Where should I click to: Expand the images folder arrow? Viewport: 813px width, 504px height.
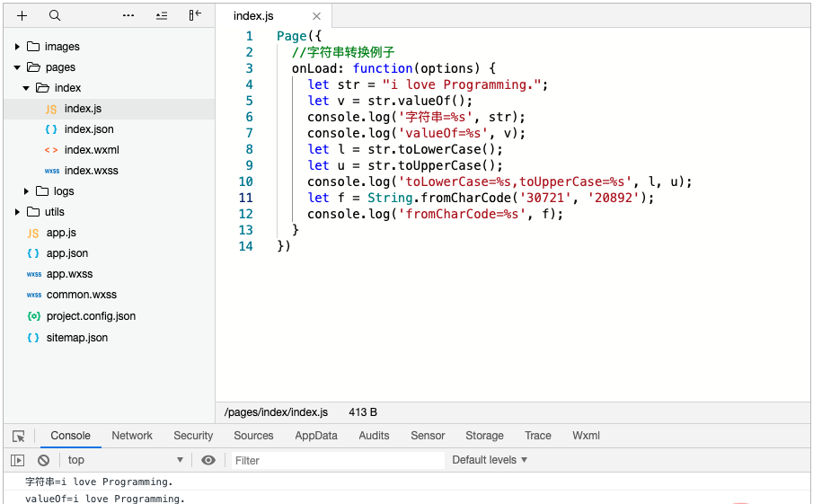[x=17, y=47]
